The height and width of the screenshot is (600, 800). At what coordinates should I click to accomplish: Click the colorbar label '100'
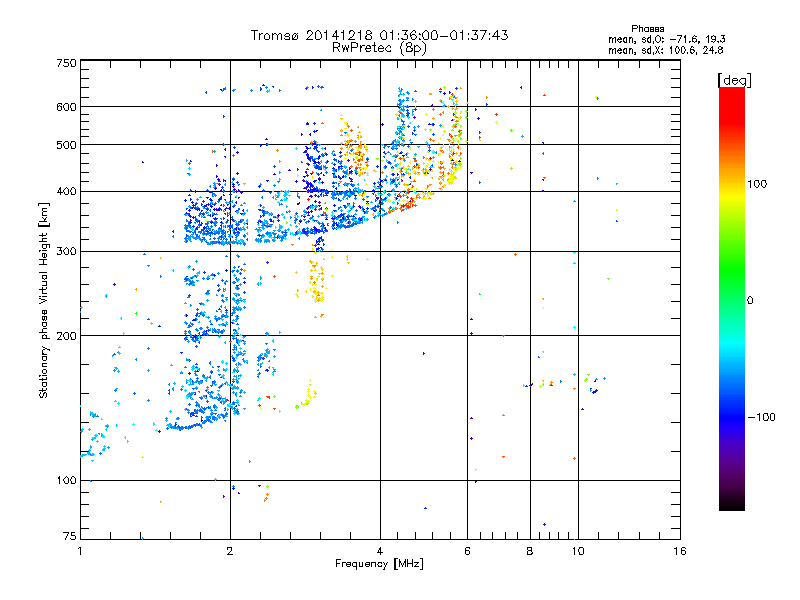click(x=757, y=184)
